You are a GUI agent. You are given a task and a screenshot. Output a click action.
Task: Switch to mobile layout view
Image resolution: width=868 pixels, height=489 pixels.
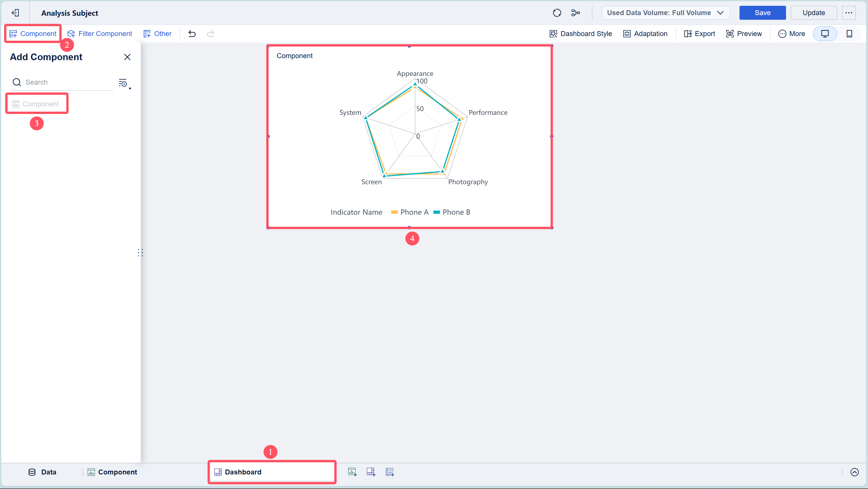pyautogui.click(x=849, y=34)
